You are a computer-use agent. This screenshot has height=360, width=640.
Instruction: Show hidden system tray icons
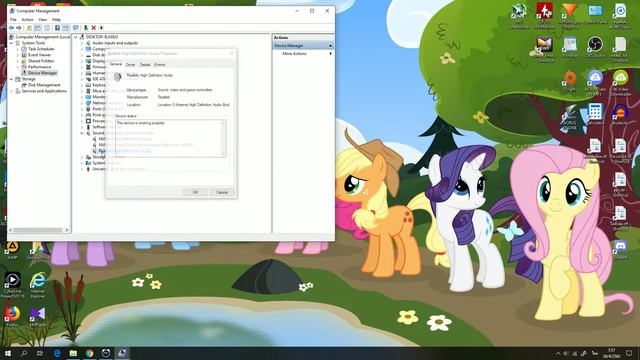click(x=558, y=353)
